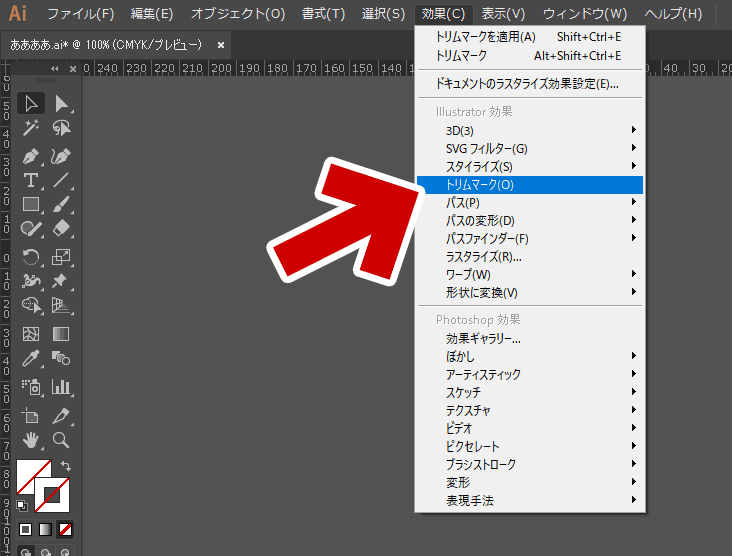
Task: Select the Perspective Grid tool
Action: [x=61, y=305]
